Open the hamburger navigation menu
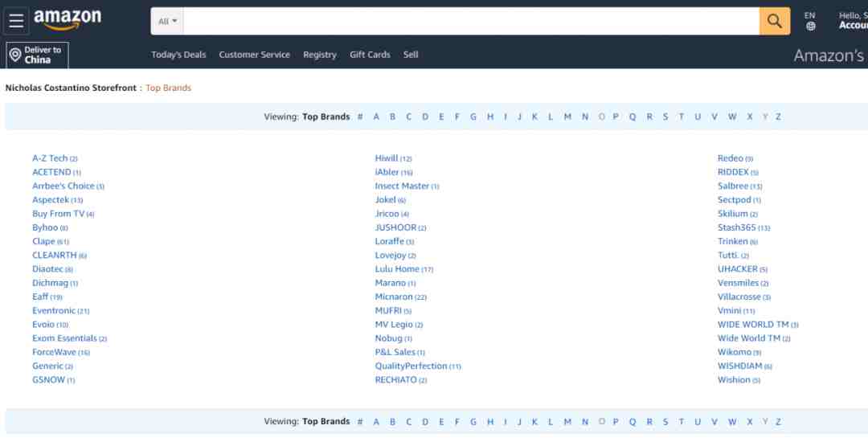 coord(16,21)
